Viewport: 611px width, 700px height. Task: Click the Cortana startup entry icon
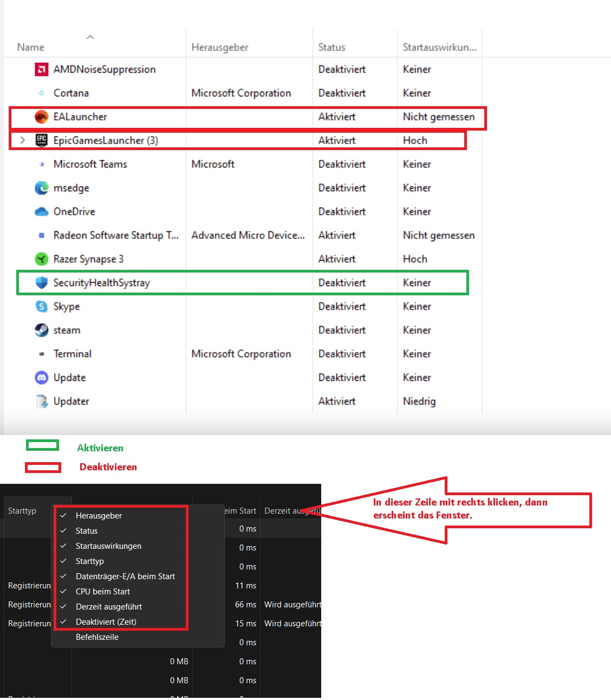pyautogui.click(x=41, y=93)
